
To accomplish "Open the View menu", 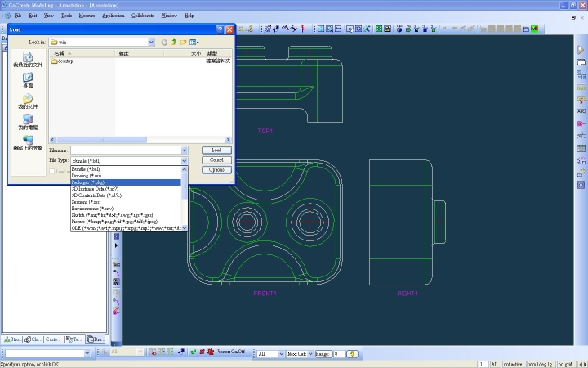I will pyautogui.click(x=49, y=16).
